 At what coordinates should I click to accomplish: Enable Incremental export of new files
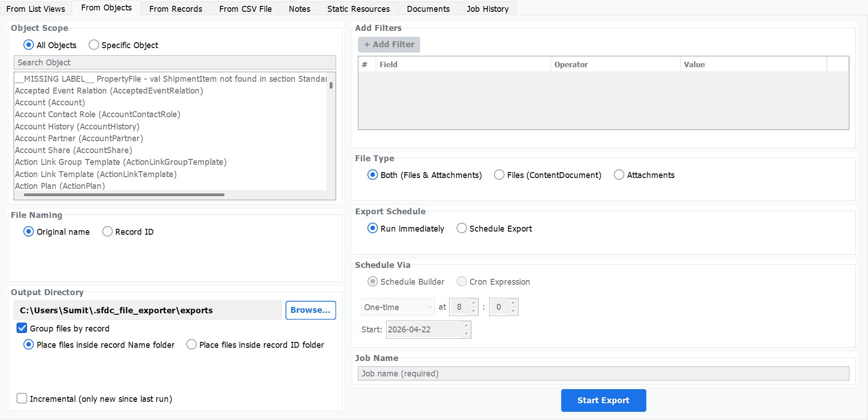click(22, 398)
